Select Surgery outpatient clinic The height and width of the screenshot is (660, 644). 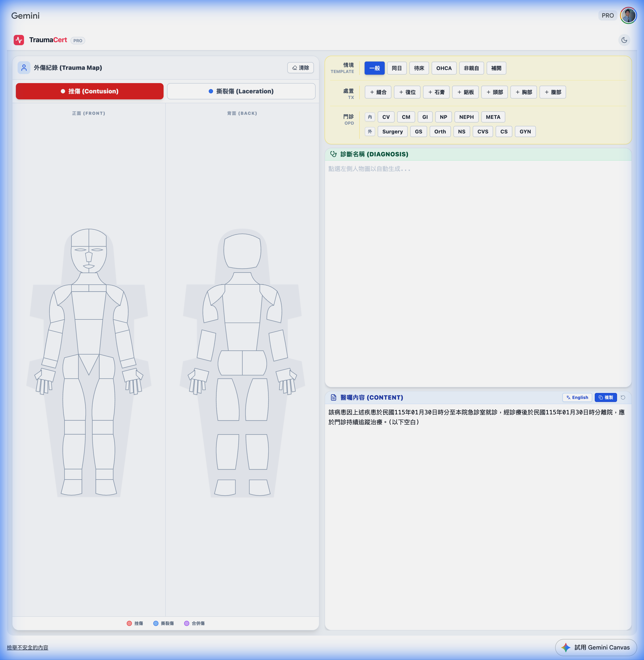click(392, 132)
